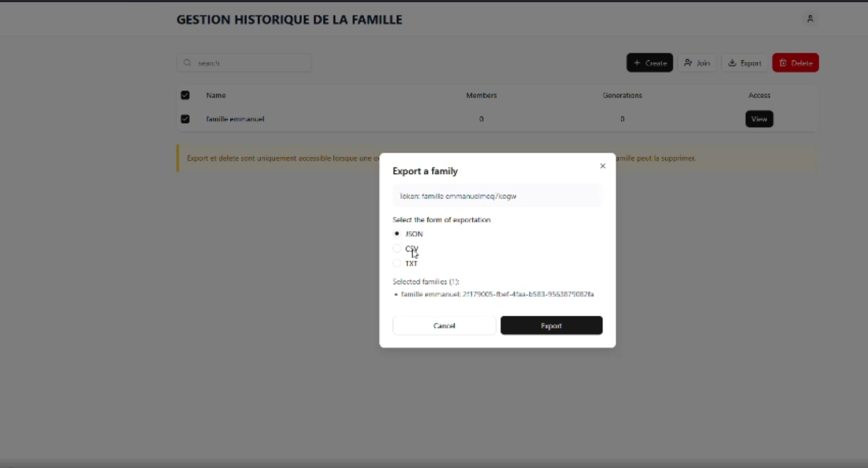
Task: Click the token text field
Action: pyautogui.click(x=497, y=196)
